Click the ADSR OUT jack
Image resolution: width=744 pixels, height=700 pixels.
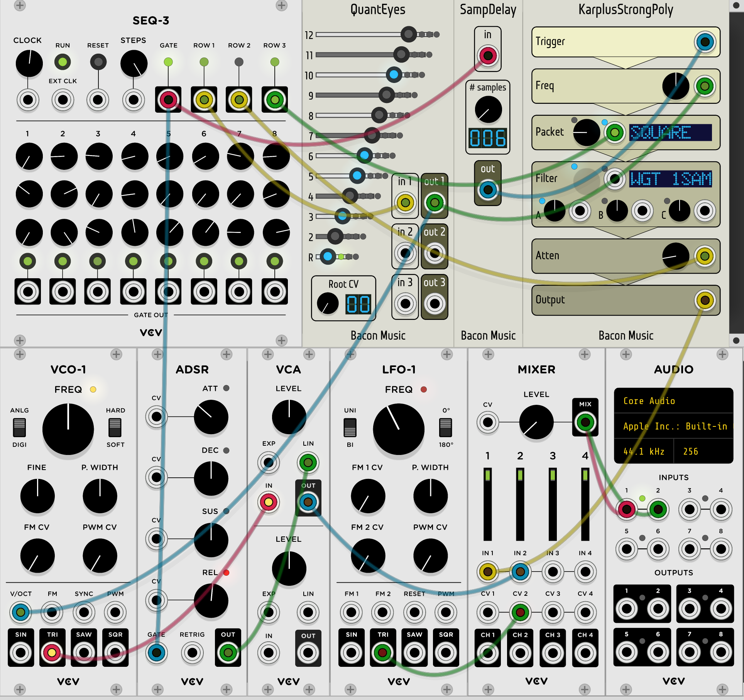228,653
